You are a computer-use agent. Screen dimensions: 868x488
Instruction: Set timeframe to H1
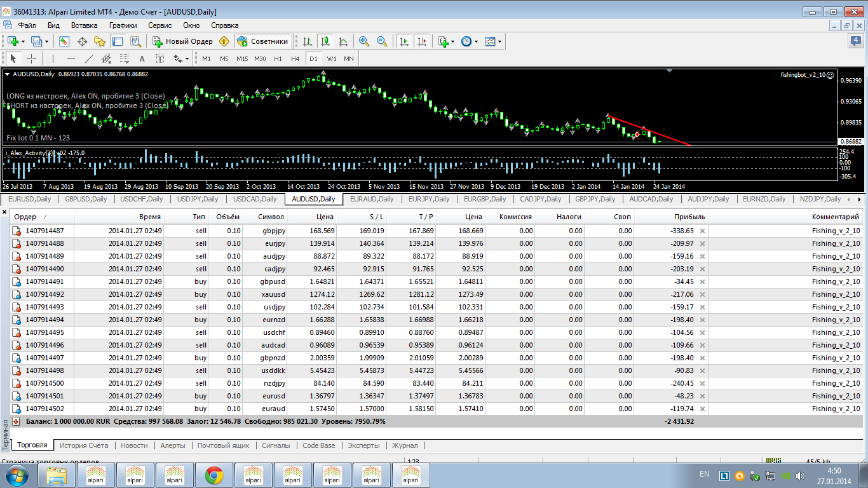pyautogui.click(x=278, y=58)
